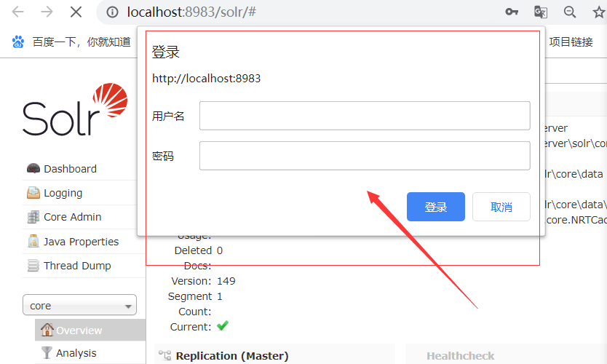Stop page loading with X icon
Image resolution: width=607 pixels, height=364 pixels.
tap(76, 12)
